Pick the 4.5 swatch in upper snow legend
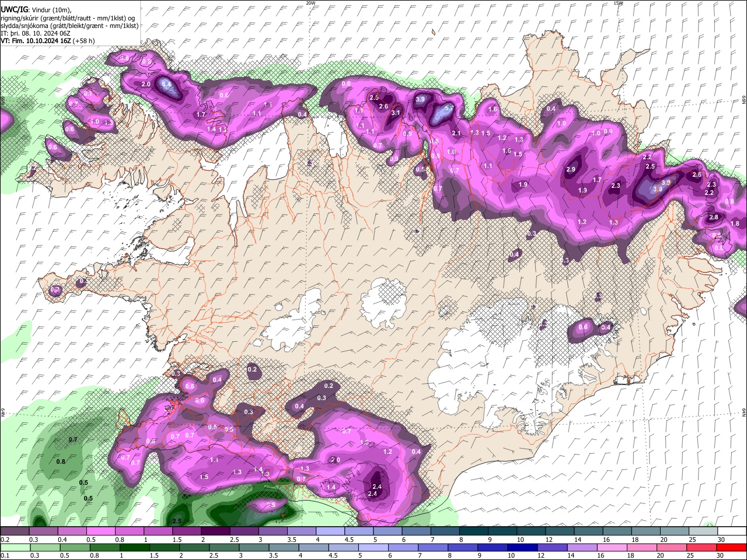The height and width of the screenshot is (560, 747). pyautogui.click(x=358, y=531)
